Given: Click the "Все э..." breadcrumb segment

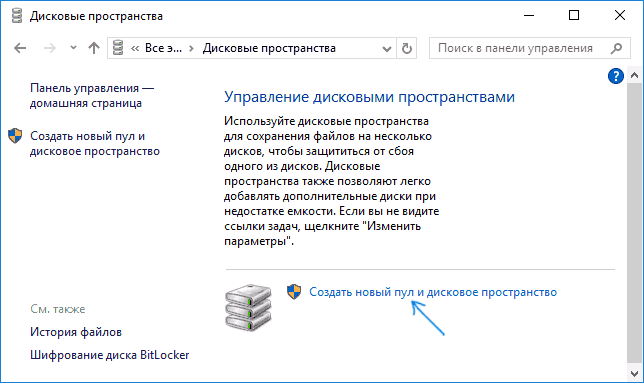Looking at the screenshot, I should point(163,48).
